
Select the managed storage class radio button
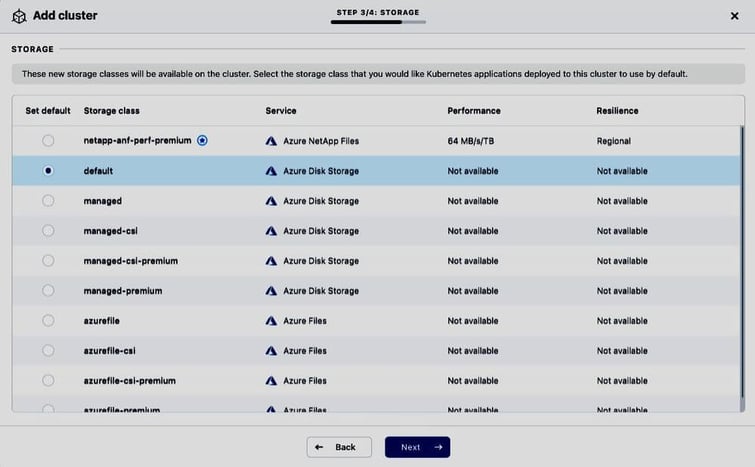(x=48, y=201)
